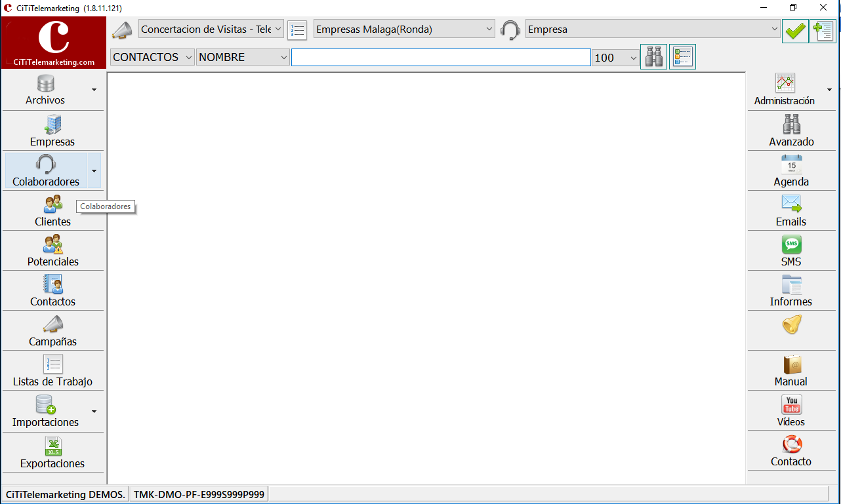Image resolution: width=841 pixels, height=504 pixels.
Task: Open the Clientes module
Action: [x=52, y=211]
